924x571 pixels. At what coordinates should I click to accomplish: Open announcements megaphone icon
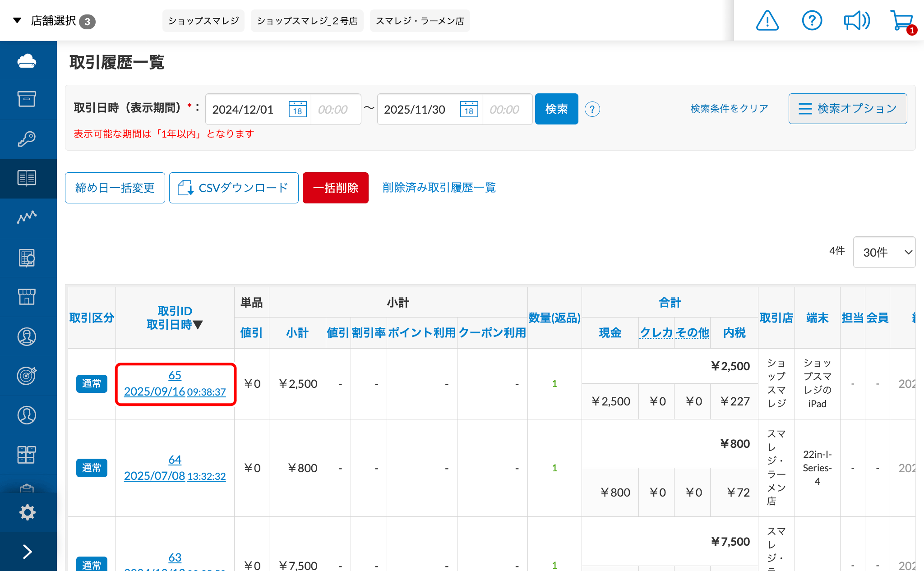coord(856,21)
